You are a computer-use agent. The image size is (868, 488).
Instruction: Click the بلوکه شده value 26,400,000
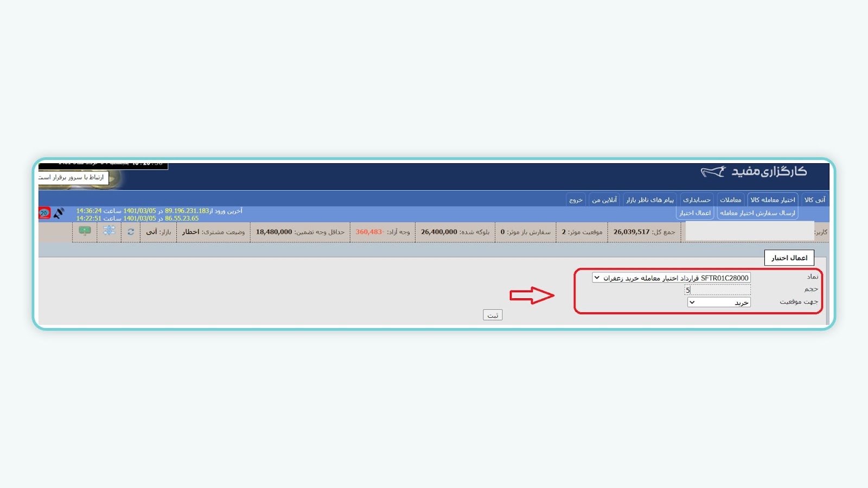439,232
